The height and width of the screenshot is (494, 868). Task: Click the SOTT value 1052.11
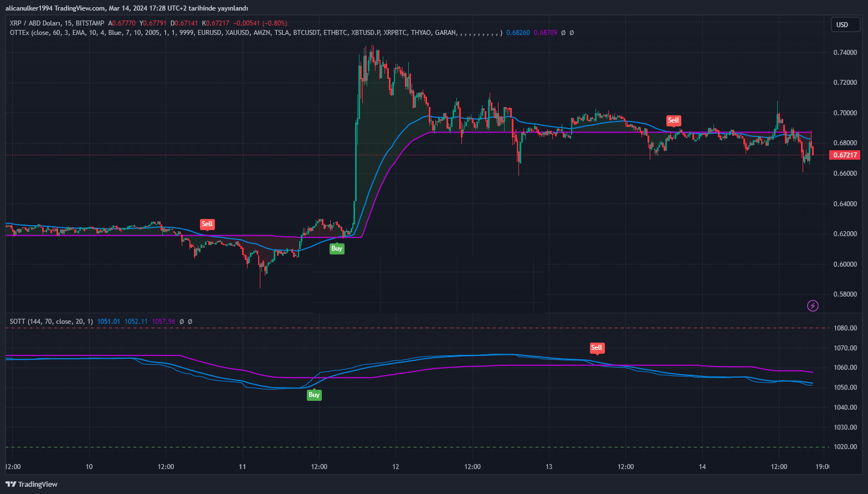(x=136, y=322)
